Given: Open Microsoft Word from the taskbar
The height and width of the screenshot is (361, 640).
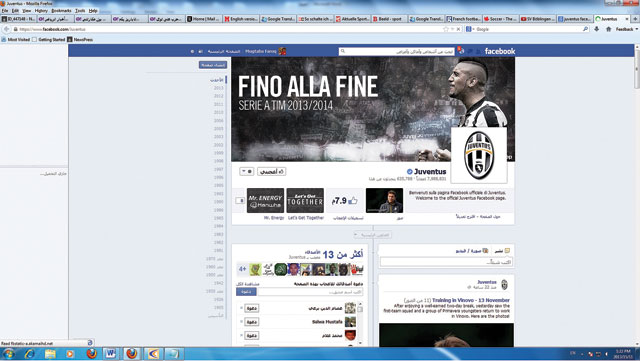Looking at the screenshot, I should [110, 353].
